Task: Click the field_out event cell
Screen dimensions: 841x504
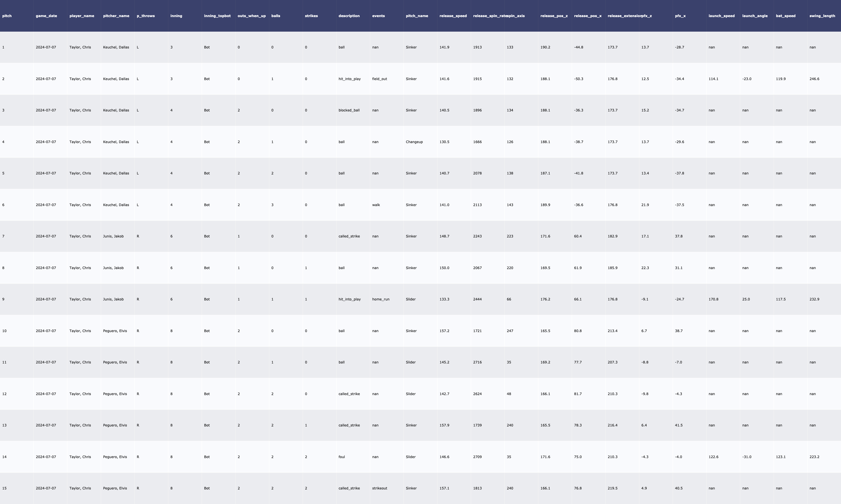Action: (x=379, y=79)
